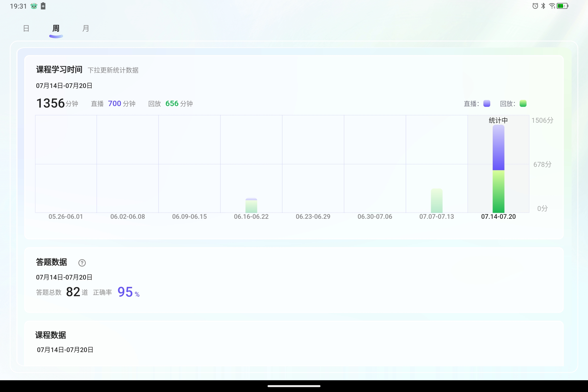Image resolution: width=588 pixels, height=392 pixels.
Task: Click the 07.14-07.20 axis label
Action: [x=499, y=217]
